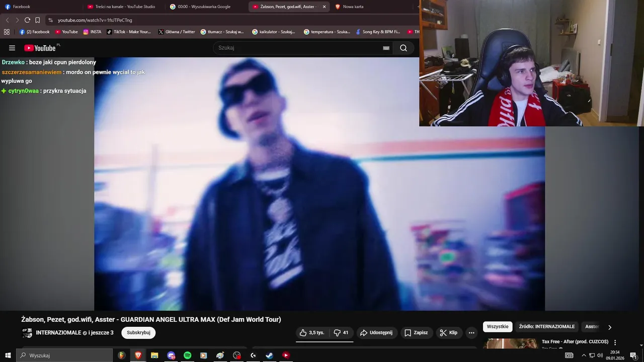Open the YouTube bookmark
644x362 pixels.
[x=66, y=32]
